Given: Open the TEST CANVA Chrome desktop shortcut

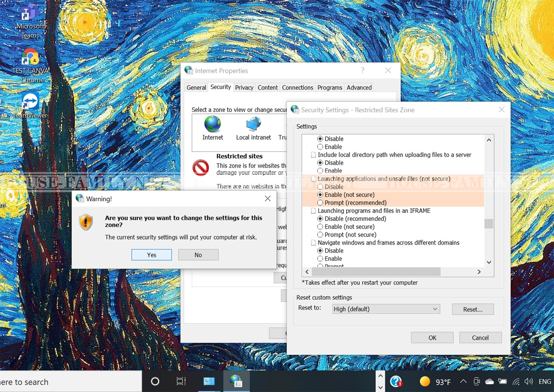Looking at the screenshot, I should [x=31, y=65].
